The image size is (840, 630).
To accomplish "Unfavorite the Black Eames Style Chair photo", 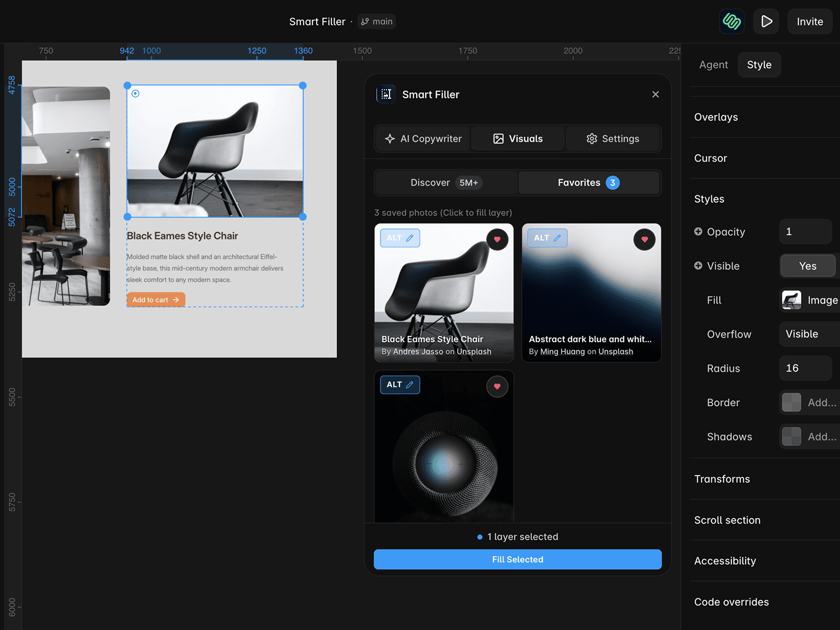I will click(x=497, y=239).
